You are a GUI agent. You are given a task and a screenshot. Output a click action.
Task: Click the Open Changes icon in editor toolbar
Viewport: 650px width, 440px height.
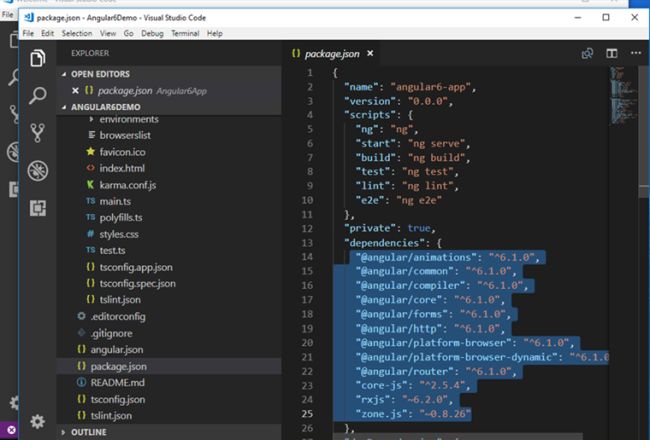pyautogui.click(x=587, y=53)
